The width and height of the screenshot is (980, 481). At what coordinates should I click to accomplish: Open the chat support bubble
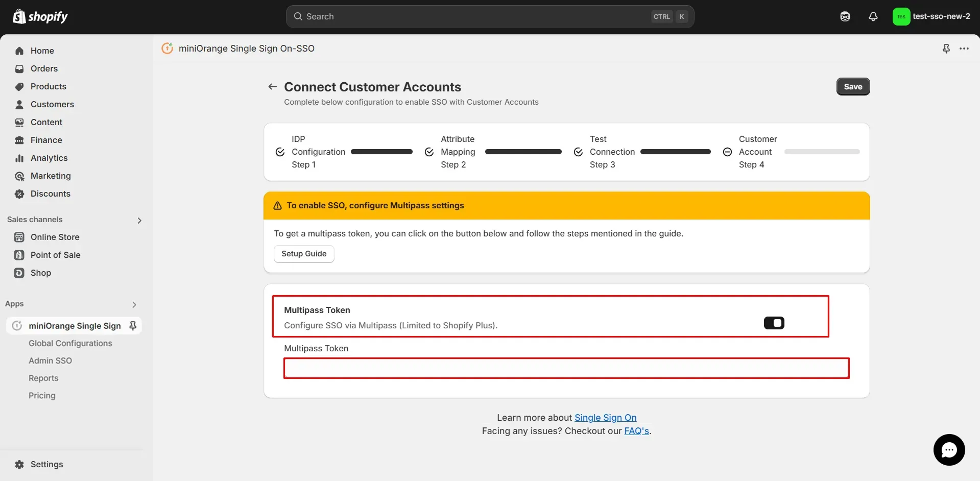(x=949, y=450)
